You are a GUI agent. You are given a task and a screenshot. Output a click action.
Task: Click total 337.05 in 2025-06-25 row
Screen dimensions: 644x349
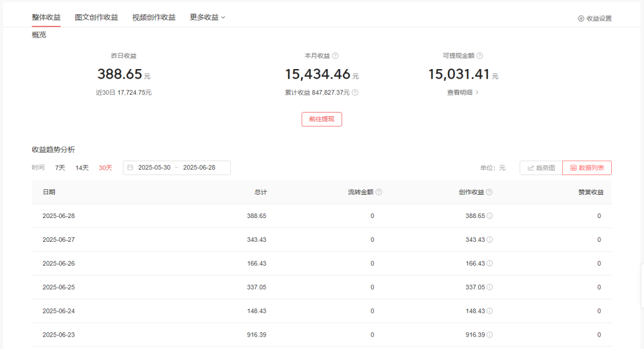tap(256, 287)
